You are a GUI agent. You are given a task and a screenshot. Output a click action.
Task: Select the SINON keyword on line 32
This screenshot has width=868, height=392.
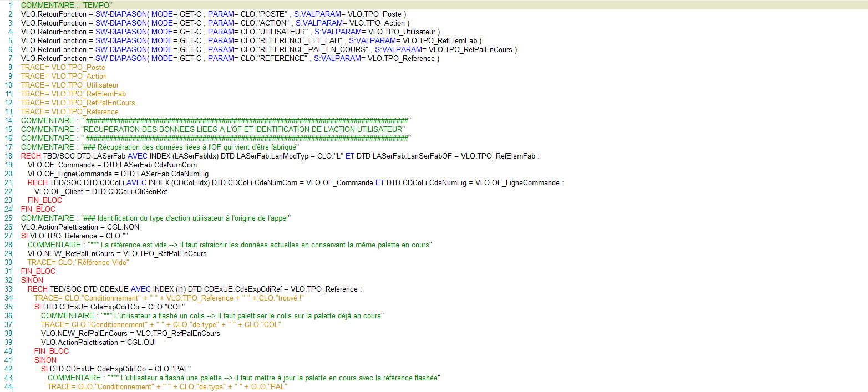click(x=33, y=280)
